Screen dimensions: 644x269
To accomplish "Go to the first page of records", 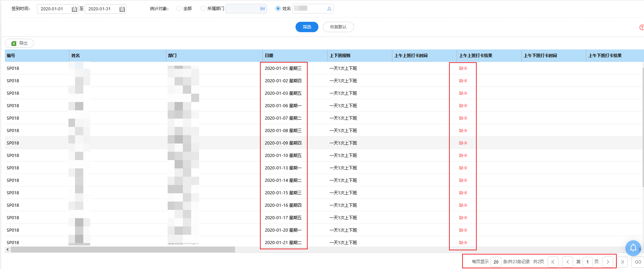I will click(x=553, y=262).
